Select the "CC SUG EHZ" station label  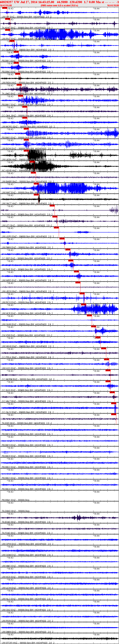[9, 390]
